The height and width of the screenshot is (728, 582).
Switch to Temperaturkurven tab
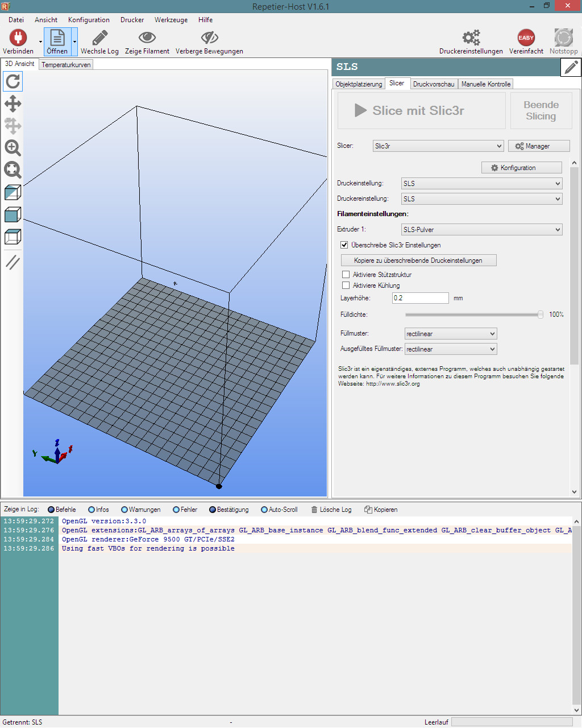[x=66, y=65]
